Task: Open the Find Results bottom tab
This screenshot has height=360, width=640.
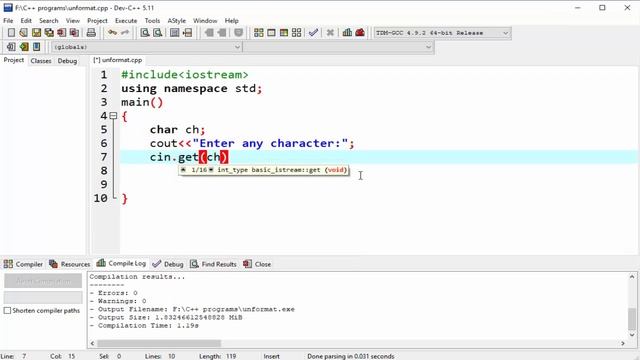Action: [213, 264]
